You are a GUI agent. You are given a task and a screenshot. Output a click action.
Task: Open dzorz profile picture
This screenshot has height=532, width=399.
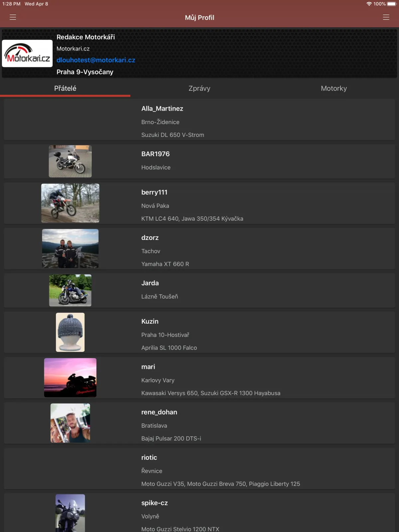click(70, 249)
